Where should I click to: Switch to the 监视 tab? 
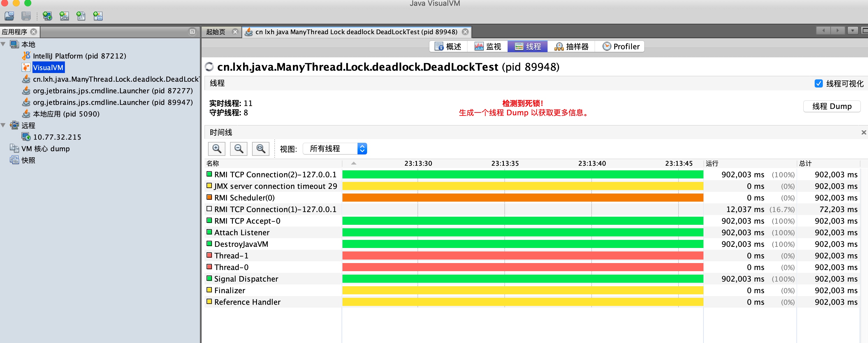pos(488,47)
